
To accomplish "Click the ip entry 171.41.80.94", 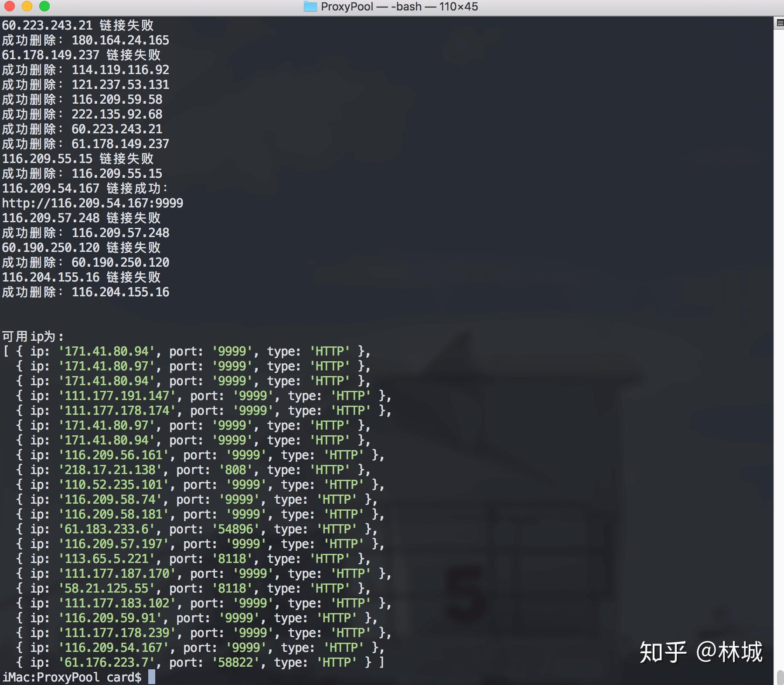I will (x=108, y=351).
